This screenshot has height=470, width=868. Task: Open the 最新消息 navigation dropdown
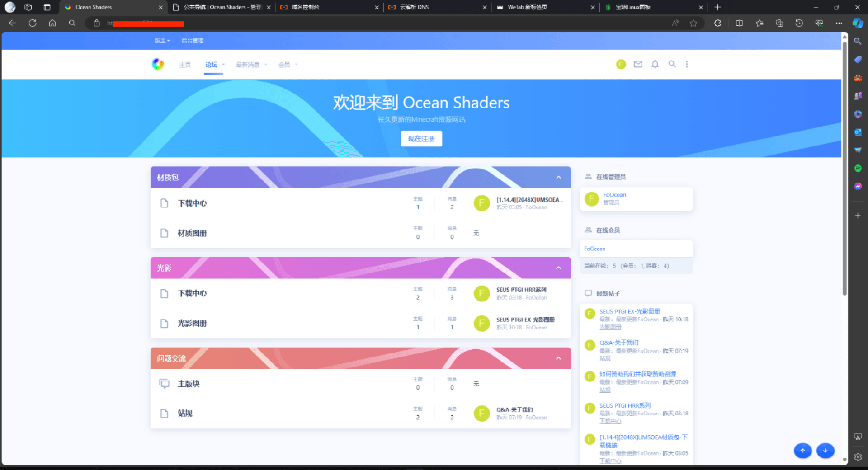(251, 65)
